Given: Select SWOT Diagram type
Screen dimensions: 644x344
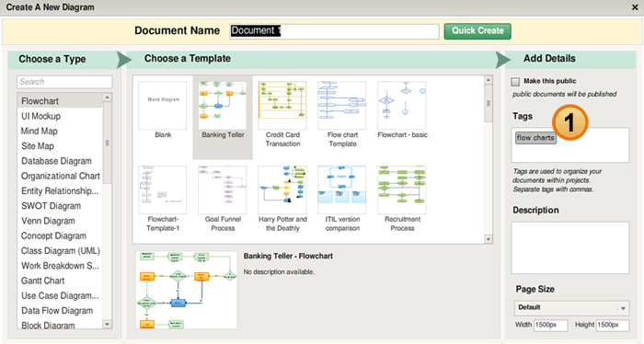Looking at the screenshot, I should pos(60,206).
